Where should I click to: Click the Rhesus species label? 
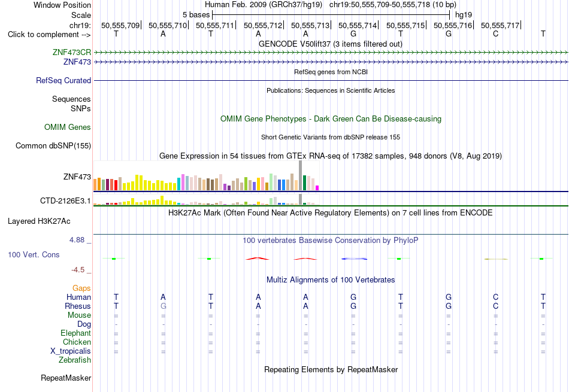pyautogui.click(x=78, y=306)
